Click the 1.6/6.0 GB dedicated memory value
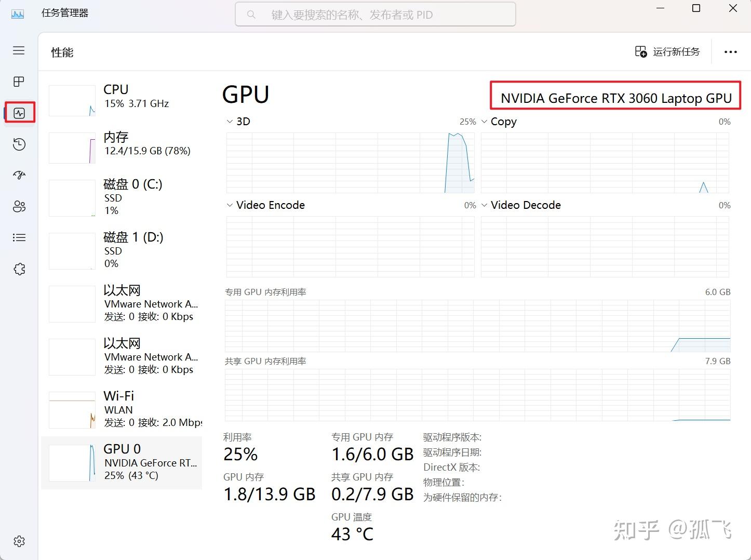 tap(372, 455)
